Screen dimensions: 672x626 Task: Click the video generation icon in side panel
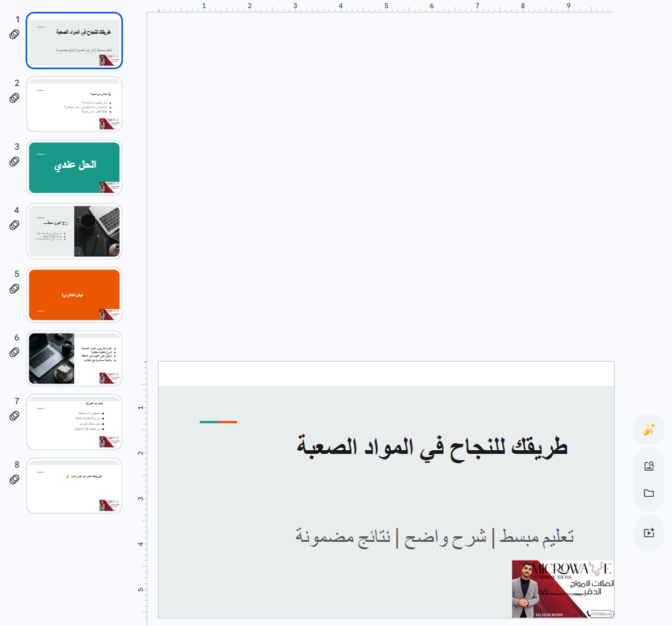click(649, 532)
